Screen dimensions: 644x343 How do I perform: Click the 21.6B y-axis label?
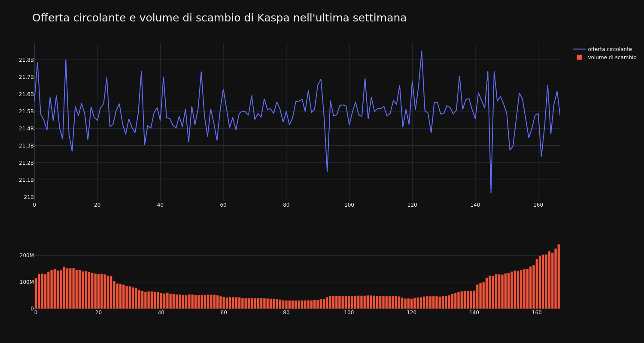click(x=26, y=94)
